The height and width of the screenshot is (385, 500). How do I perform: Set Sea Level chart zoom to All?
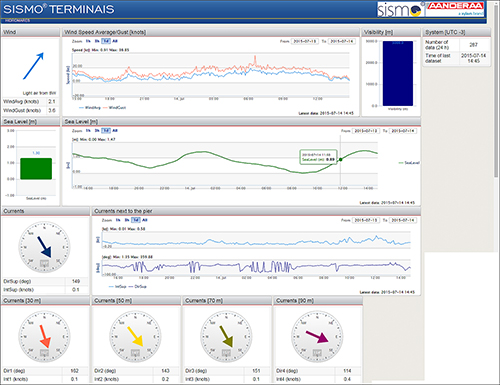pos(115,130)
